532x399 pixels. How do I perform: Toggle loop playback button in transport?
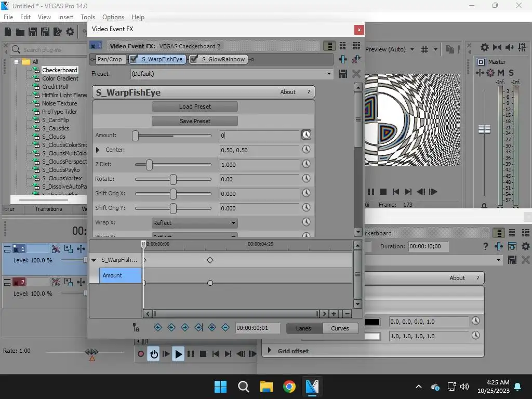coord(154,354)
